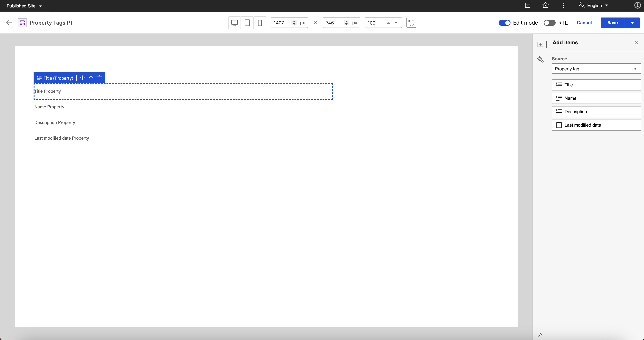Click the Cancel link
This screenshot has width=644, height=340.
pyautogui.click(x=584, y=23)
